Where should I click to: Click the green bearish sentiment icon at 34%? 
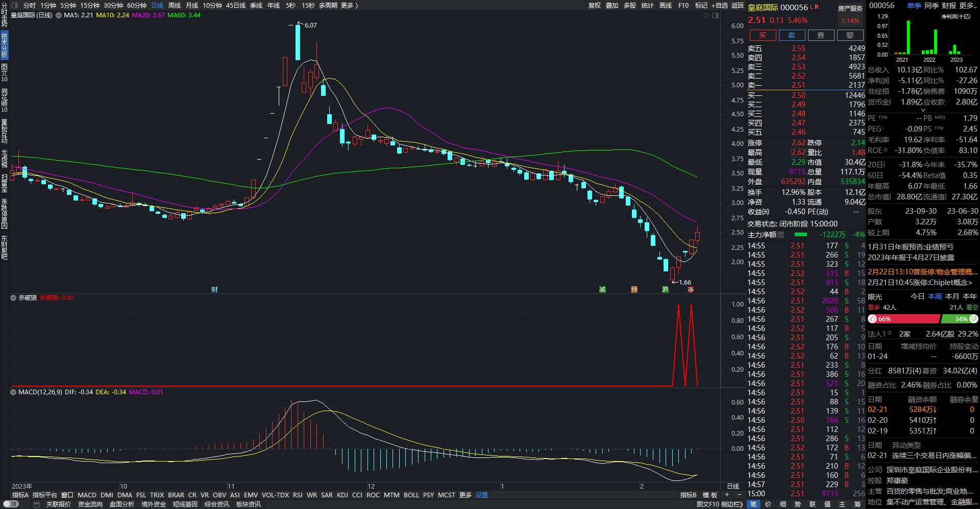974,319
